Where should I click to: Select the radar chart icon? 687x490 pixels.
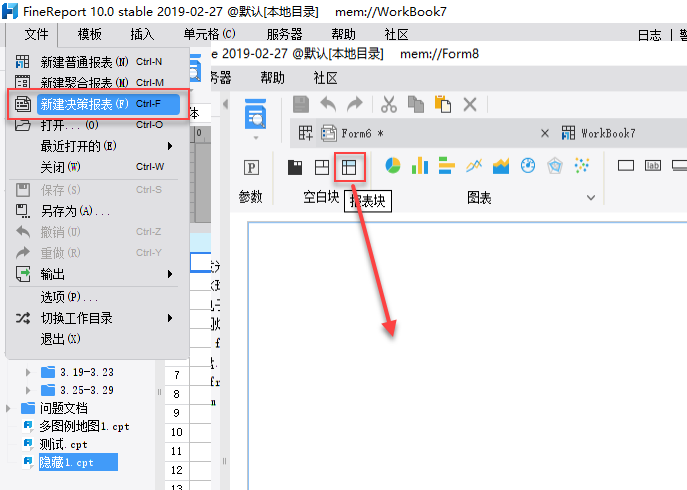click(x=555, y=166)
